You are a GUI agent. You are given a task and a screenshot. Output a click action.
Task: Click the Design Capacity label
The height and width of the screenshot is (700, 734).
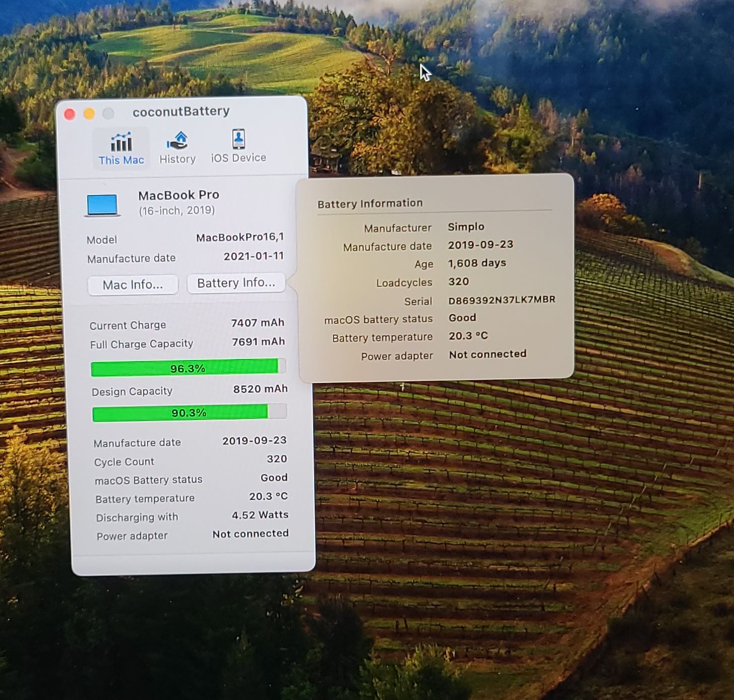(132, 391)
